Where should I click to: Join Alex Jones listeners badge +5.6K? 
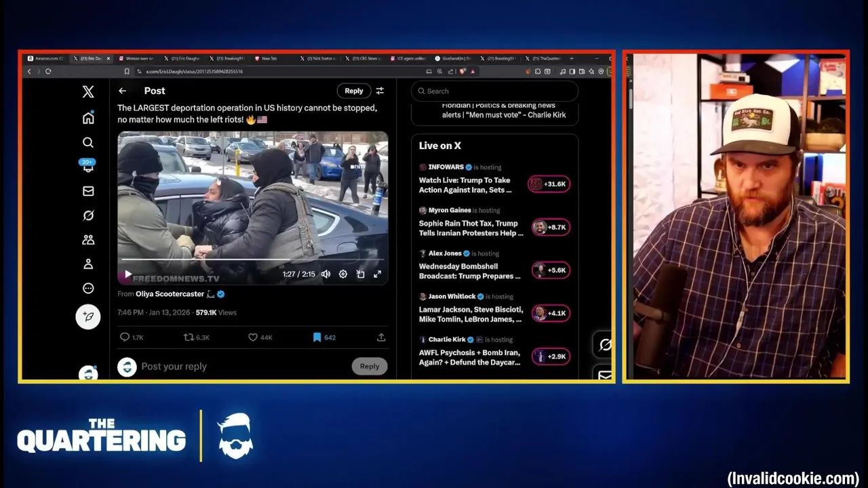pyautogui.click(x=551, y=270)
